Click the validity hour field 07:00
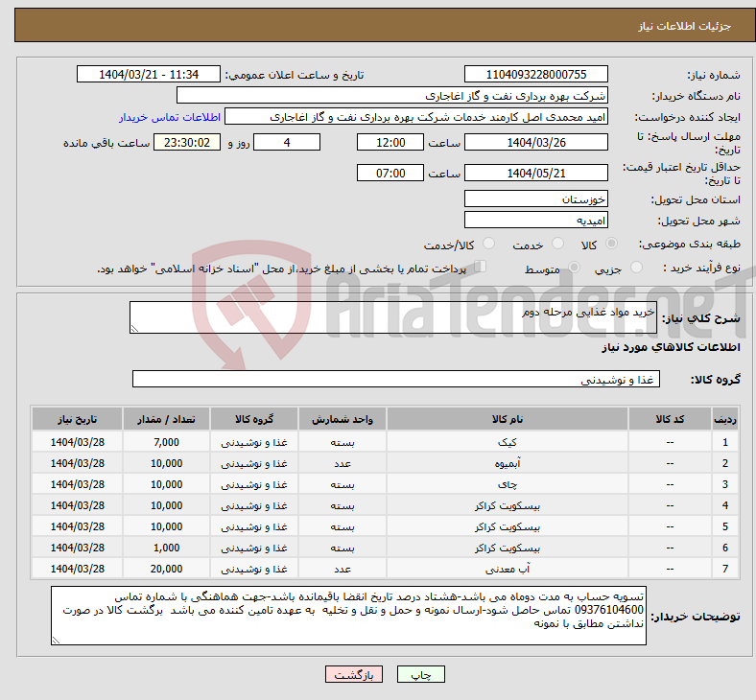Viewport: 756px width, 700px height. [390, 173]
